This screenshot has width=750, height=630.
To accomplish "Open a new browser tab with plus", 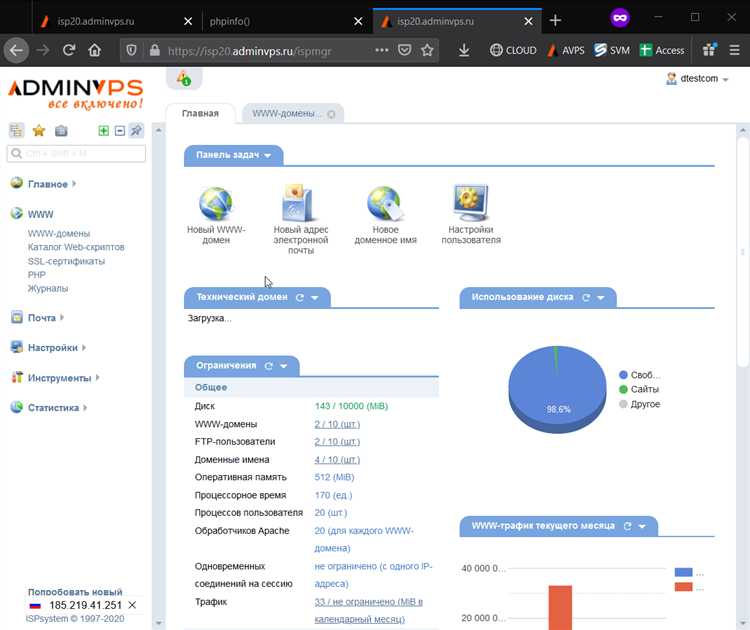I will point(555,21).
